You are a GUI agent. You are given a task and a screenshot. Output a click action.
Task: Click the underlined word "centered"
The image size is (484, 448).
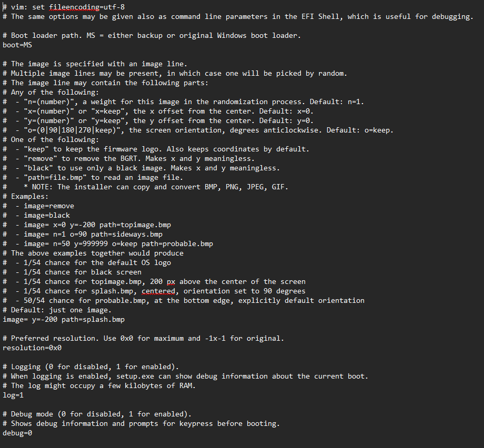tap(158, 291)
